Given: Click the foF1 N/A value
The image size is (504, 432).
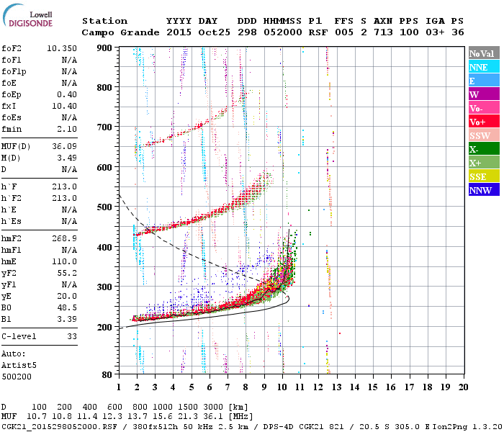Looking at the screenshot, I should [x=69, y=60].
